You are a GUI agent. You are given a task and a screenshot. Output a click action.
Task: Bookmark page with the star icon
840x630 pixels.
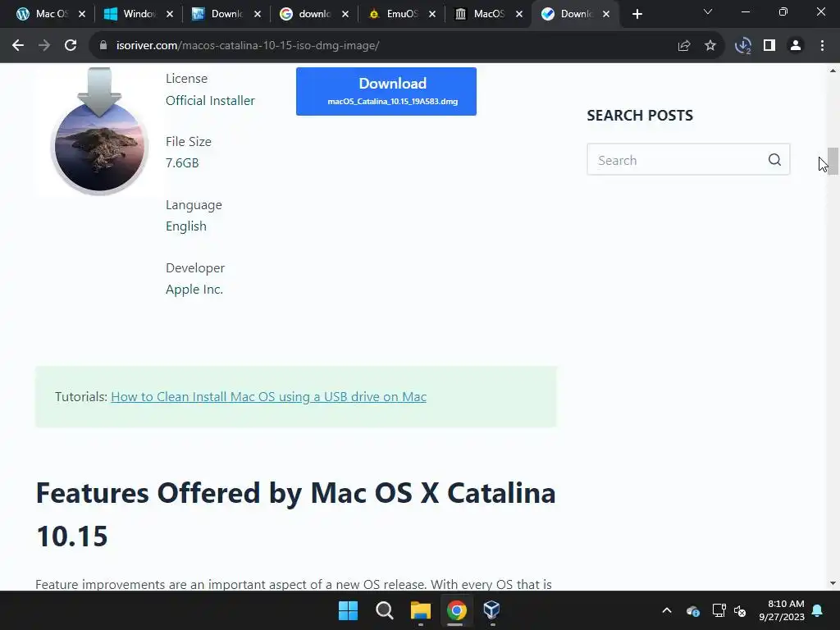tap(710, 46)
